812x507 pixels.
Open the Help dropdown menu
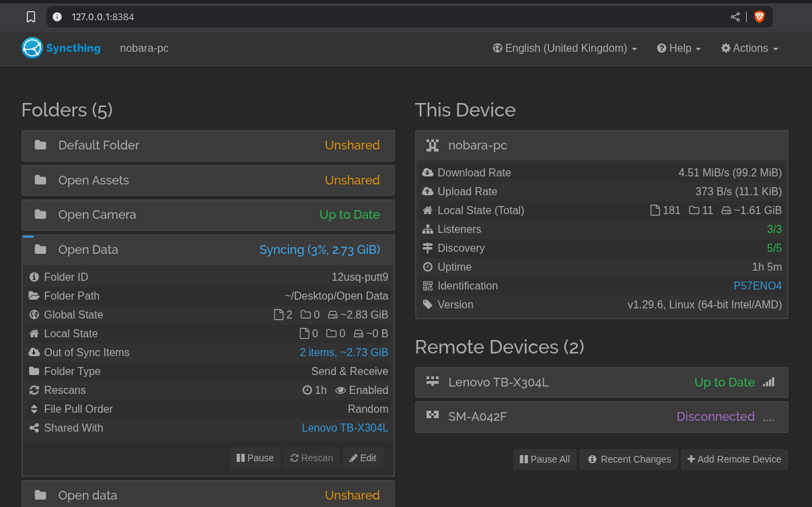(679, 48)
